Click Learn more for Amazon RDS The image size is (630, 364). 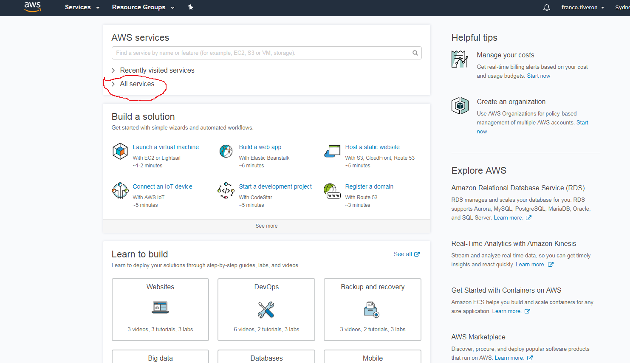(x=509, y=218)
